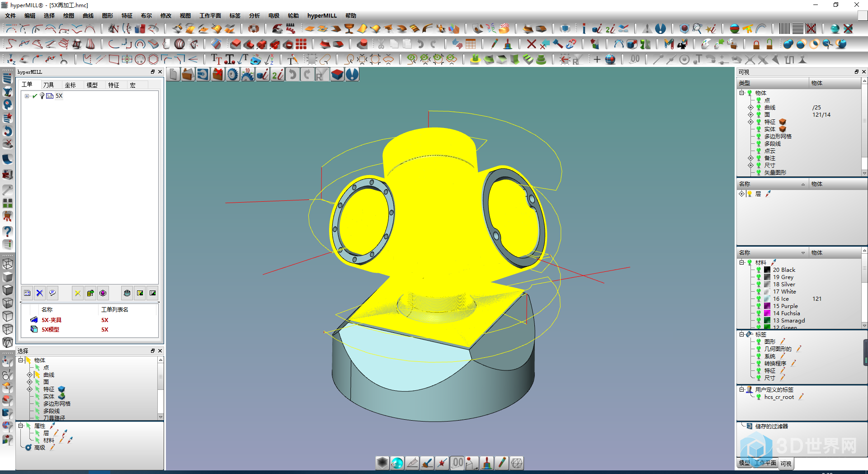Collapse the 用户定义的标签 node
The width and height of the screenshot is (868, 474).
(742, 389)
